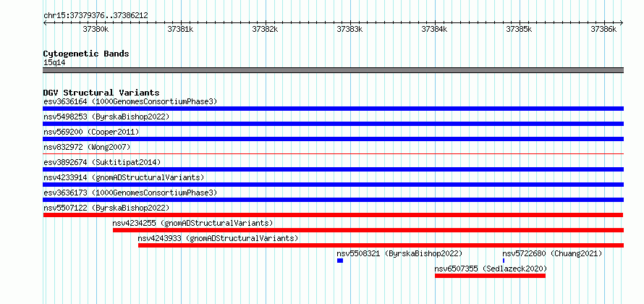The height and width of the screenshot is (304, 644).
Task: Click the thin red line of nsv832972
Action: click(x=333, y=153)
